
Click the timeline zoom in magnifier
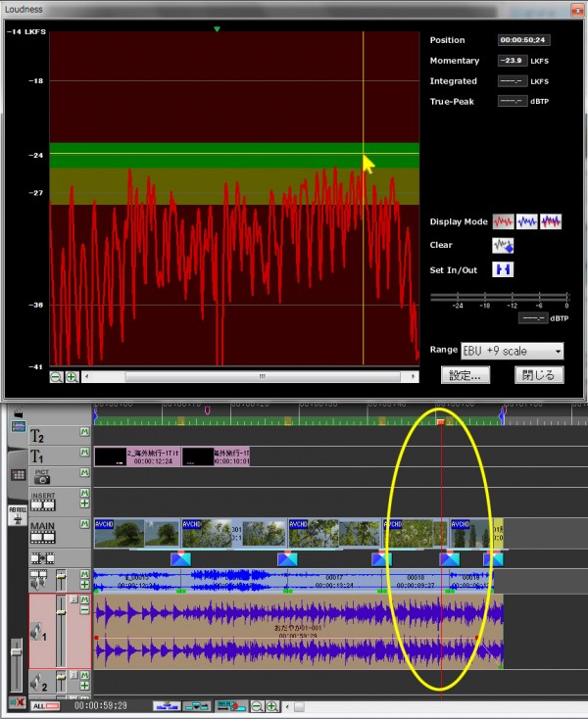(271, 705)
